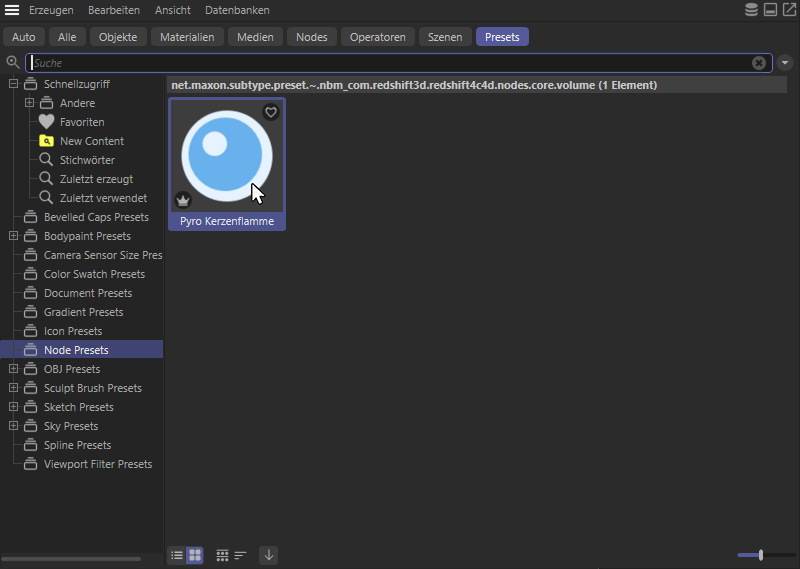Expand OBJ Presets node
The height and width of the screenshot is (569, 800).
(14, 368)
